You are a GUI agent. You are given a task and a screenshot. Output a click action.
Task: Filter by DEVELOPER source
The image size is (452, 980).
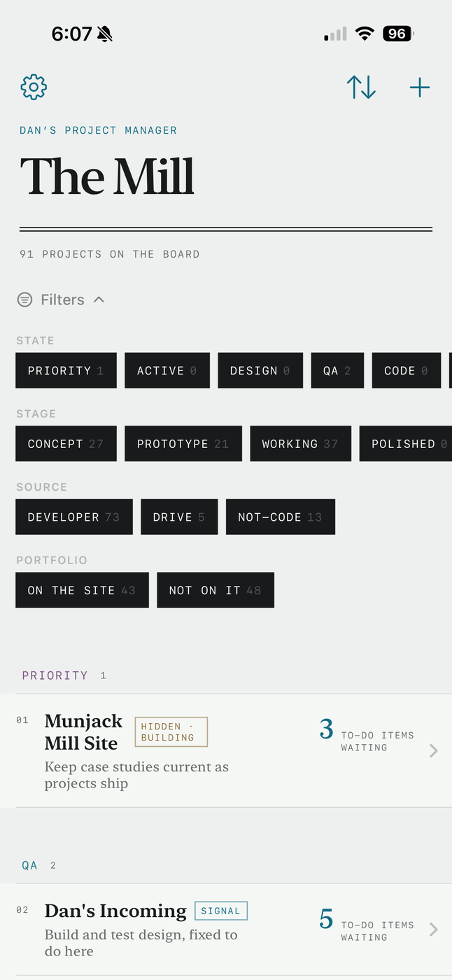click(x=74, y=517)
